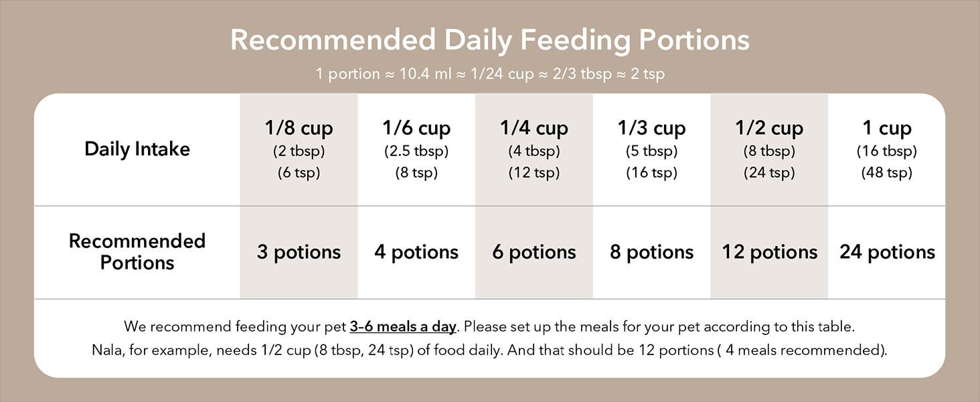The image size is (980, 402).
Task: Click the "Recommended Daily Feeding Portions" title
Action: [x=490, y=41]
